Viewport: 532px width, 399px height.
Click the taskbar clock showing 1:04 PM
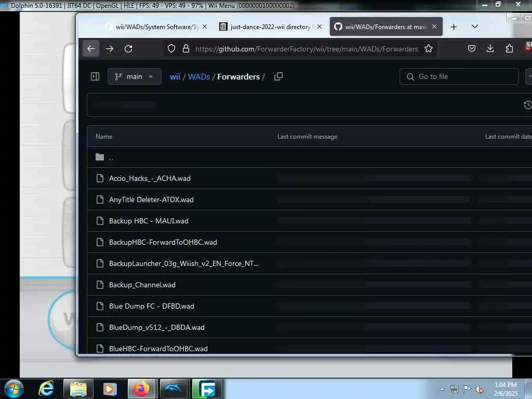(x=506, y=389)
